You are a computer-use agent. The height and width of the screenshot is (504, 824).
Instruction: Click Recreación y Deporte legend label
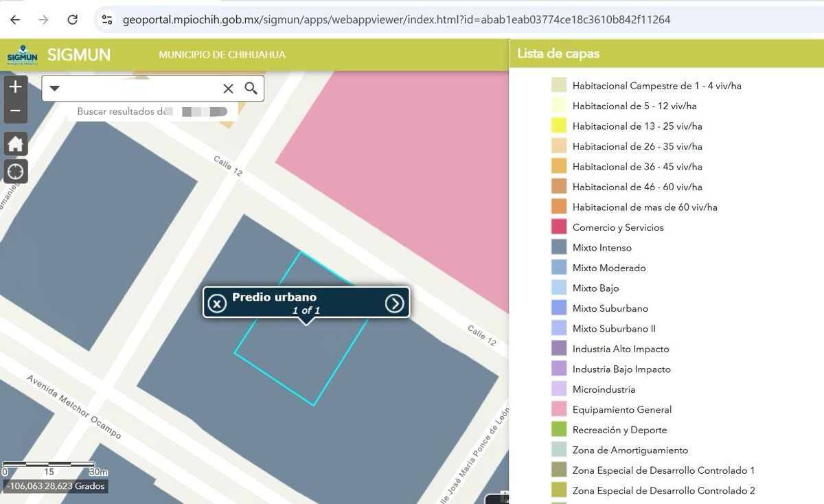[619, 430]
